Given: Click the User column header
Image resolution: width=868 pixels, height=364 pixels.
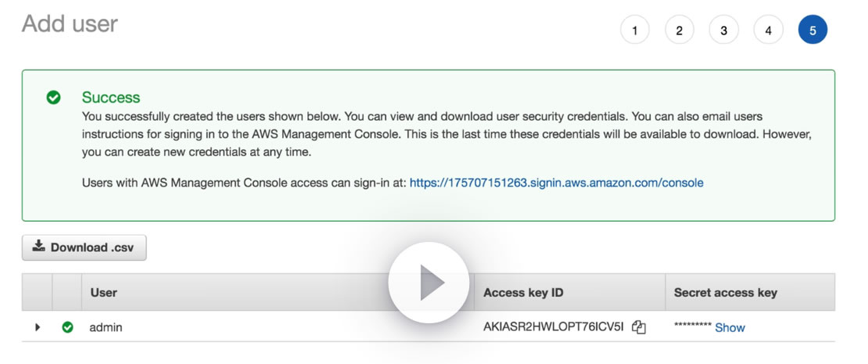Looking at the screenshot, I should pos(103,293).
